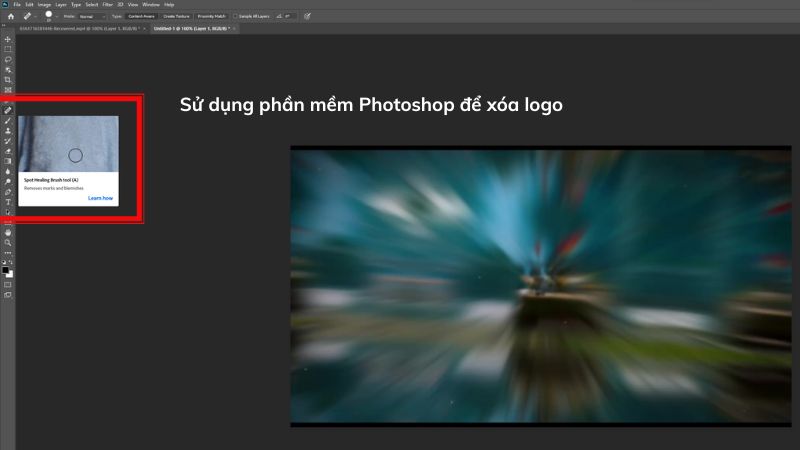The image size is (800, 450).
Task: Enable Sample All Layers checkbox
Action: 235,17
